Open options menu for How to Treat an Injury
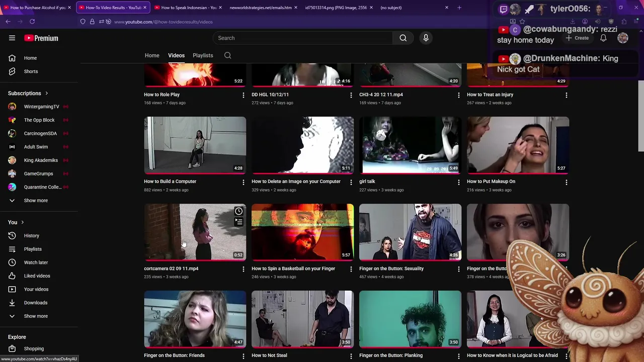The height and width of the screenshot is (362, 644). (566, 95)
